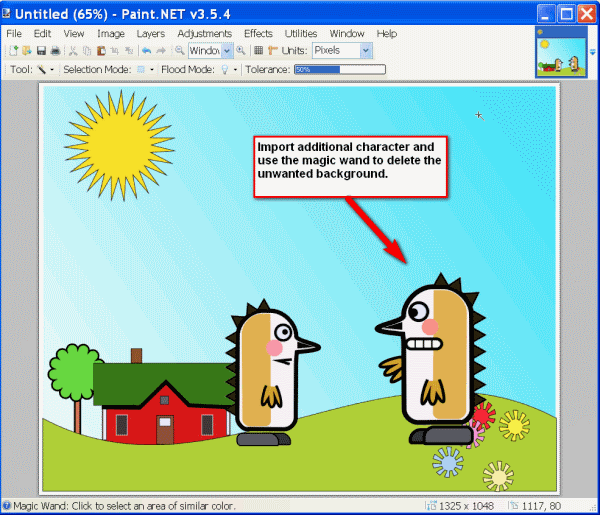The height and width of the screenshot is (515, 600).
Task: Open the Image menu
Action: click(x=111, y=34)
